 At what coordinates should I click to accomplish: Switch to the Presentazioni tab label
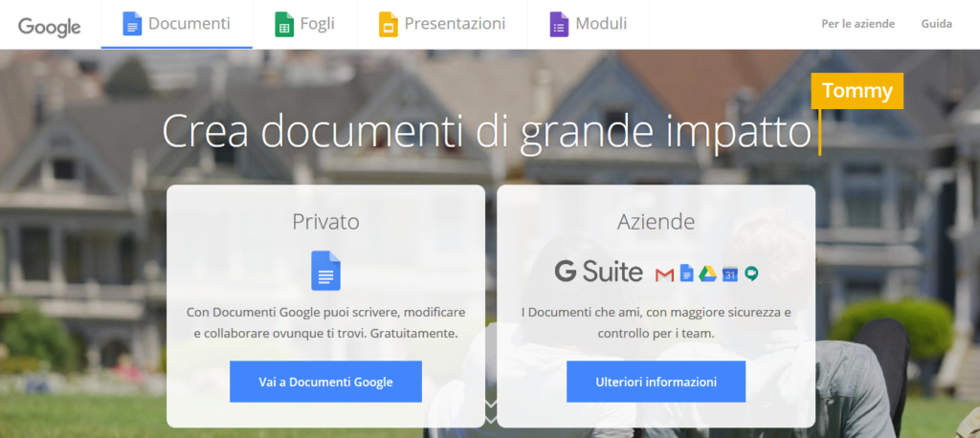(x=455, y=24)
